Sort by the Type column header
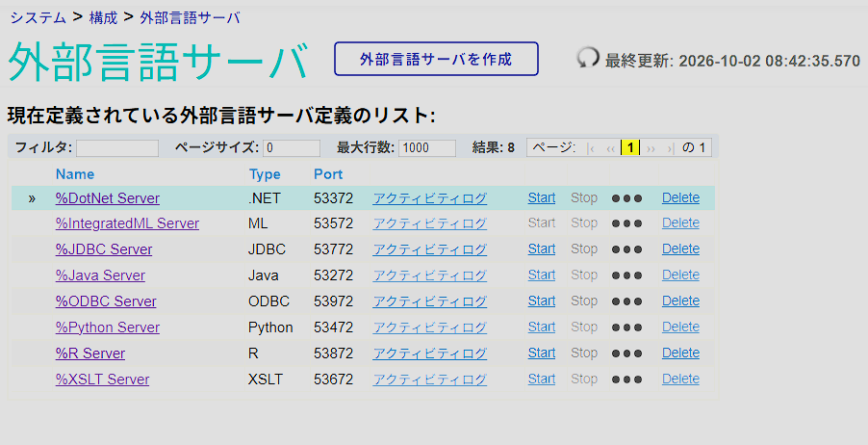868x445 pixels. click(x=265, y=174)
